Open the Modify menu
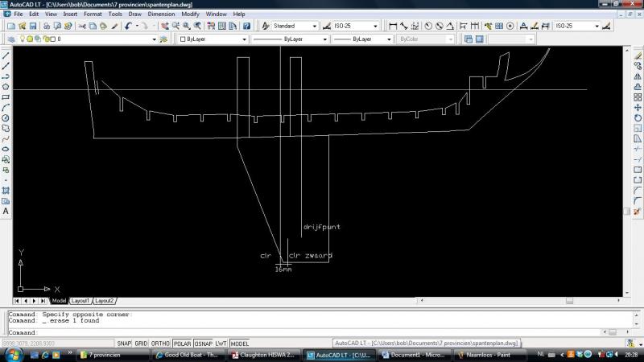644x362 pixels. (190, 14)
